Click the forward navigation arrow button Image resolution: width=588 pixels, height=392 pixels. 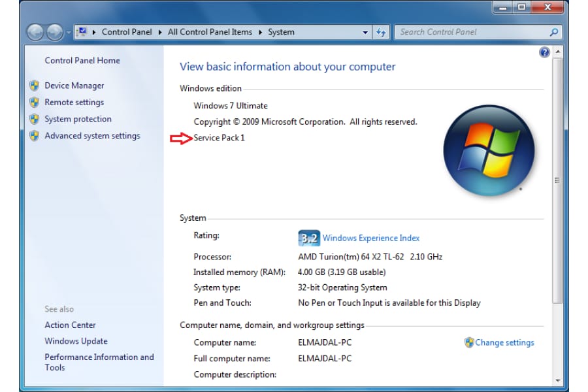point(55,32)
